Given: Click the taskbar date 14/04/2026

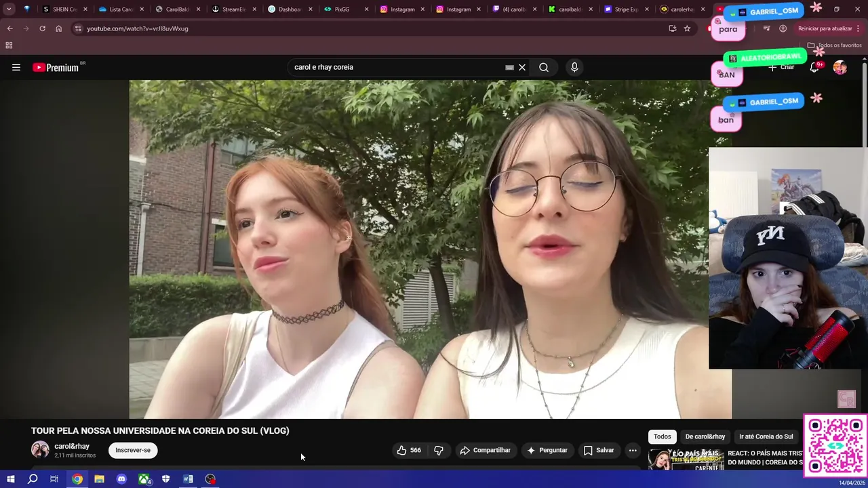Looking at the screenshot, I should [x=852, y=483].
